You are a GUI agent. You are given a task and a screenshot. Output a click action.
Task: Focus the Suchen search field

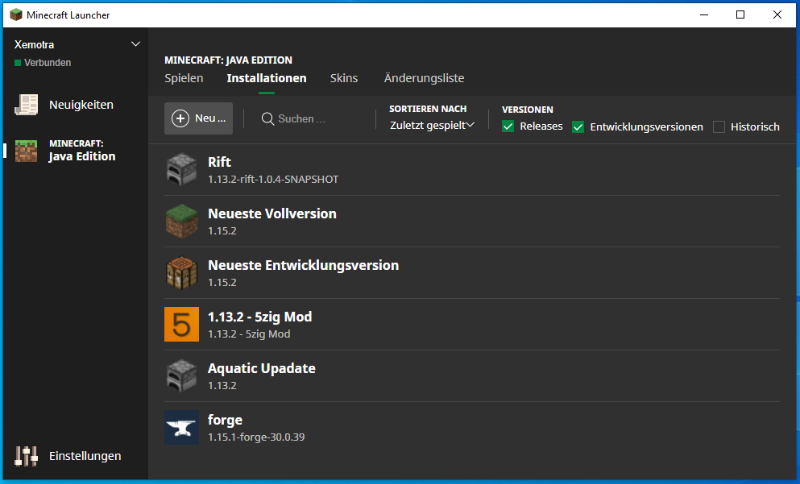pyautogui.click(x=310, y=118)
